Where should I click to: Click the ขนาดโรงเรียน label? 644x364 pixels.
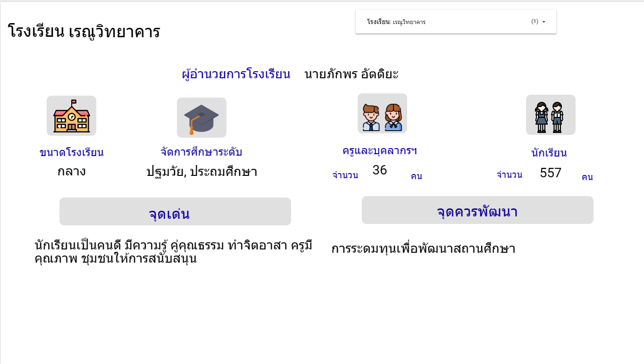click(71, 153)
